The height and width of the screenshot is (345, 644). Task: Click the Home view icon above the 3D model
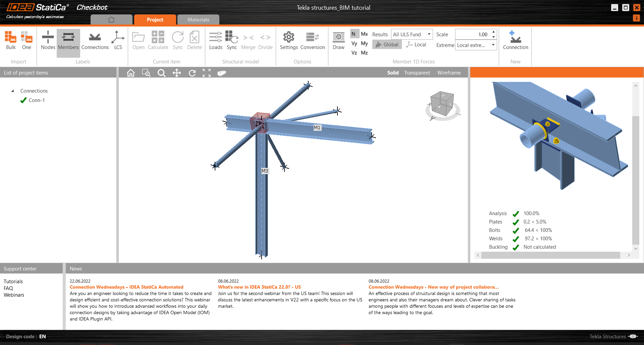[131, 73]
